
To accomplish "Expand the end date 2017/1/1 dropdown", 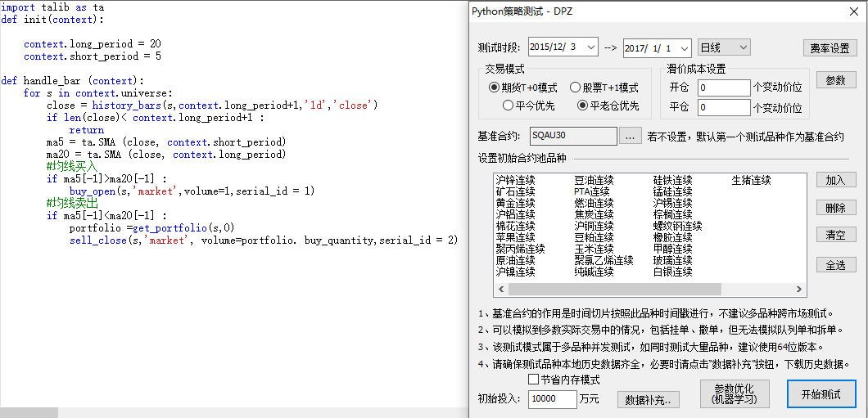I will [685, 47].
